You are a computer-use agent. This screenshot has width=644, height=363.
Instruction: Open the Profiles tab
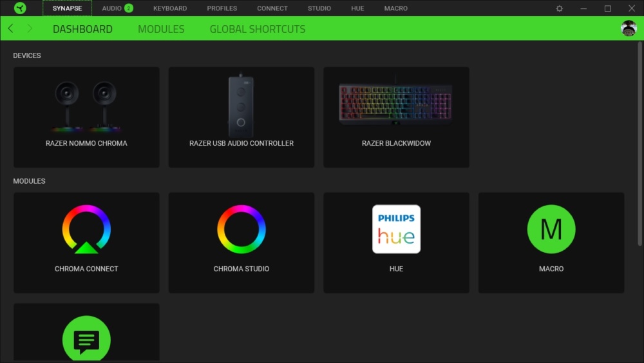click(222, 8)
